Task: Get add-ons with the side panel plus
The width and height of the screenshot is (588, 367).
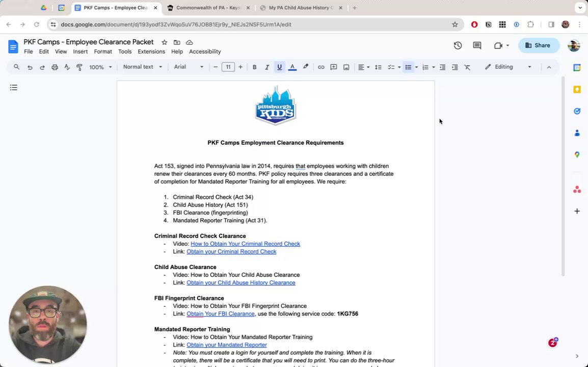Action: pyautogui.click(x=577, y=211)
